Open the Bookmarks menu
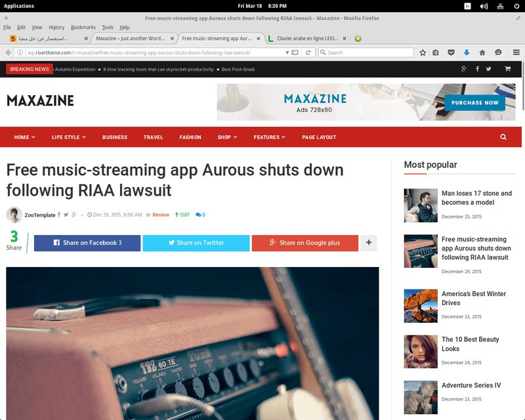Image resolution: width=525 pixels, height=420 pixels. tap(83, 28)
